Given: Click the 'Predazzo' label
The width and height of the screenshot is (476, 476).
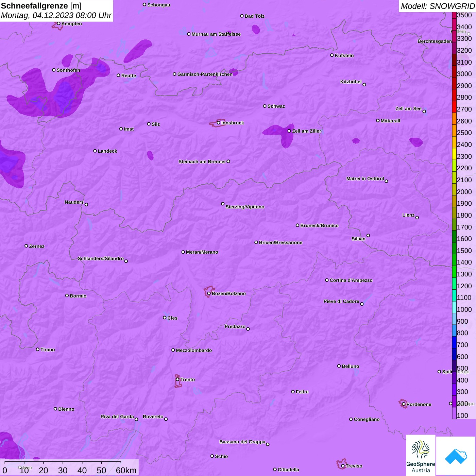Looking at the screenshot, I should [x=235, y=326].
